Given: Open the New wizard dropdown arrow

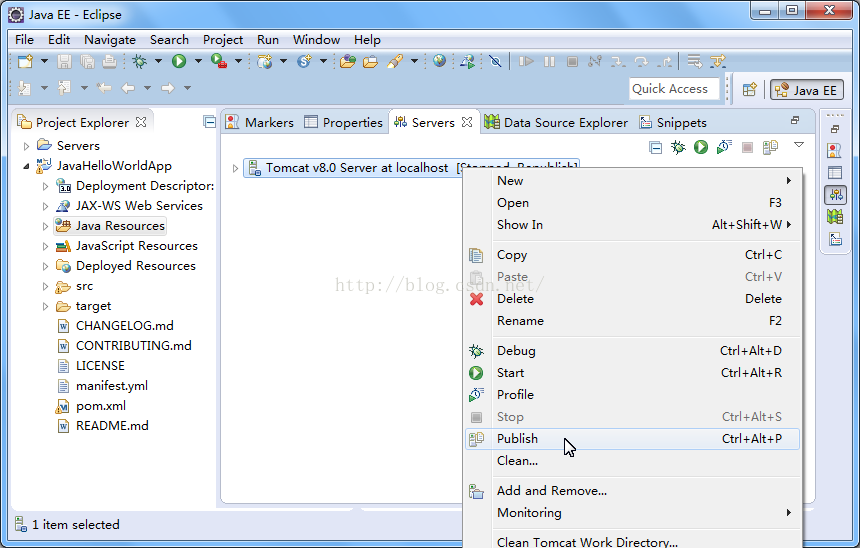Looking at the screenshot, I should tap(44, 61).
